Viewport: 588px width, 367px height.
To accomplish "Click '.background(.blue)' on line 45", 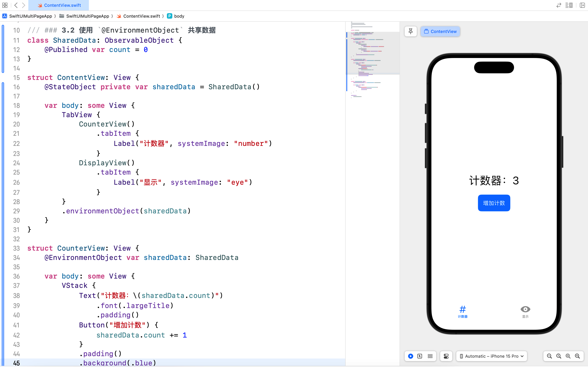I will 118,363.
